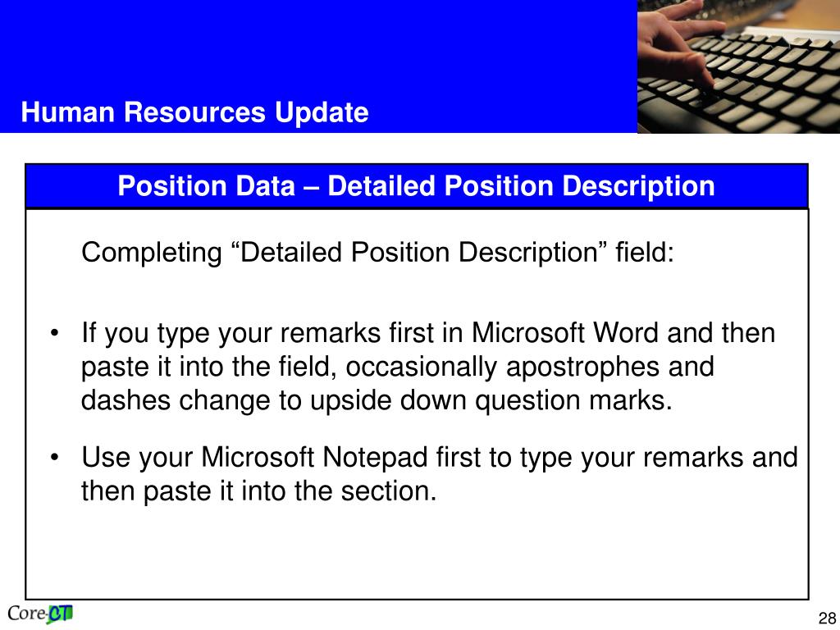Viewport: 840px width, 630px height.
Task: Click the Position Data section heading
Action: coord(416,186)
